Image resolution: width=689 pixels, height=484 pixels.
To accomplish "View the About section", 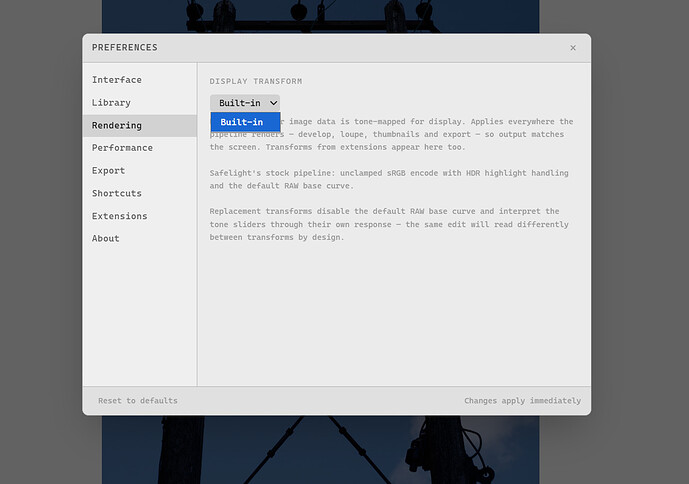I will pos(140,239).
